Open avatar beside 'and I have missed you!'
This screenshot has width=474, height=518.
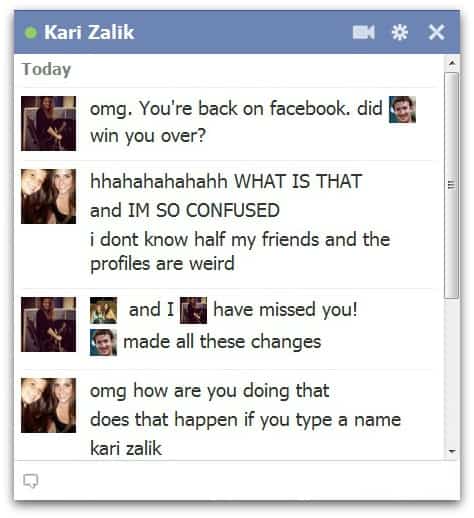click(48, 324)
